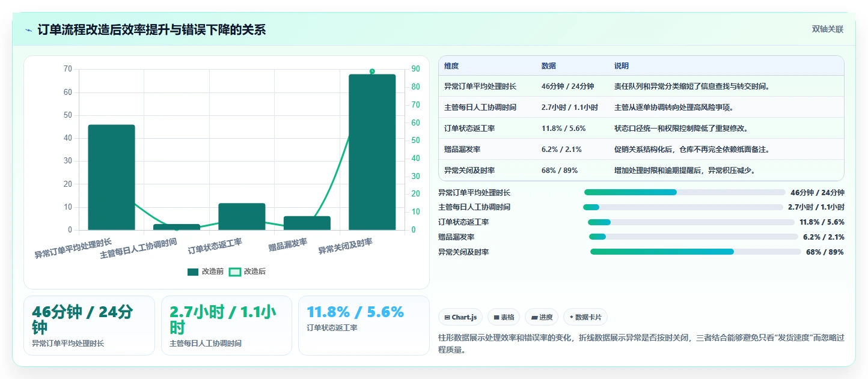Click the 赠品漏发率 x-axis label
The image size is (868, 379).
click(x=288, y=245)
